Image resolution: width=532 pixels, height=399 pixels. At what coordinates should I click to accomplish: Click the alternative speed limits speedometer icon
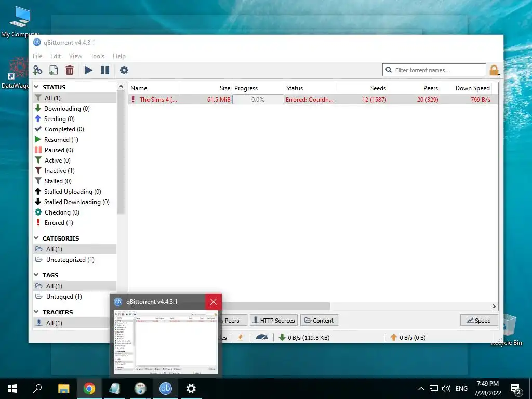(x=262, y=337)
